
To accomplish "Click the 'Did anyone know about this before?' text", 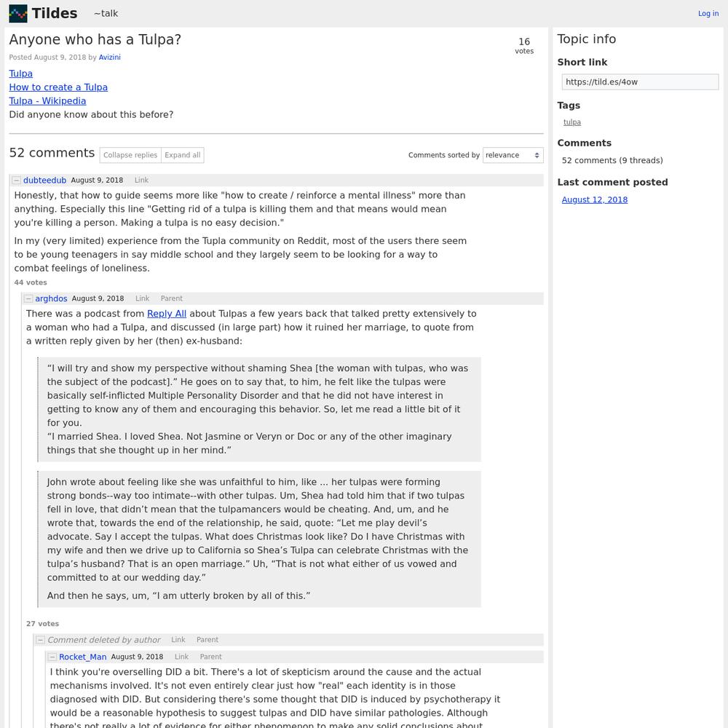I will (92, 115).
